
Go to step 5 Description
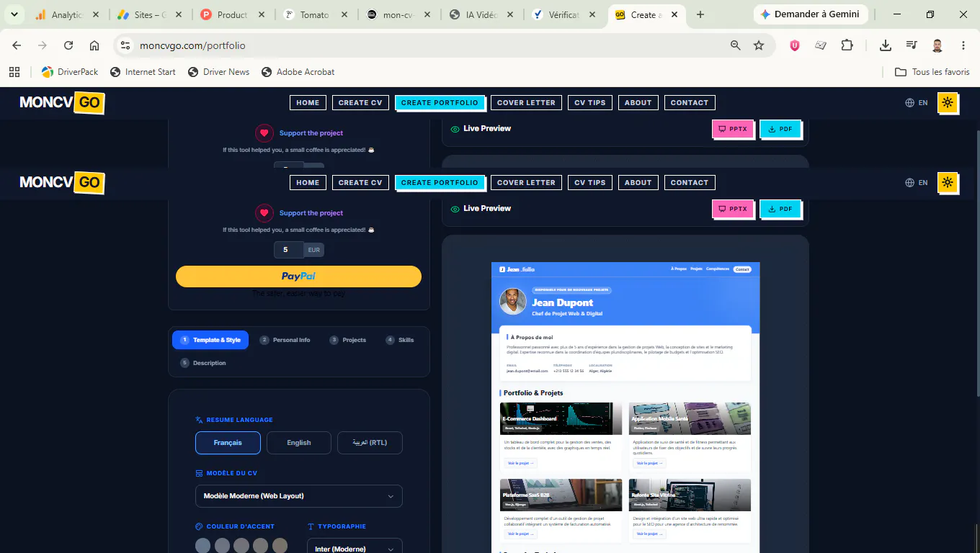pyautogui.click(x=203, y=363)
